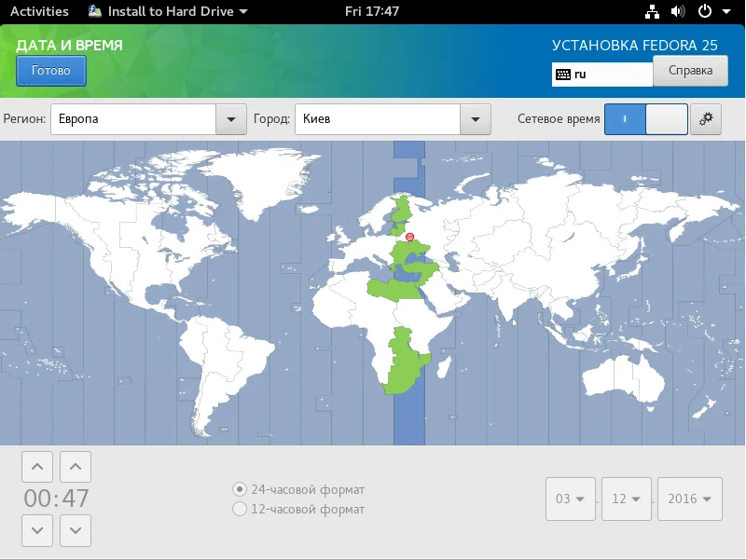Expand the Город dropdown arrow
Image resolution: width=746 pixels, height=560 pixels.
[476, 119]
